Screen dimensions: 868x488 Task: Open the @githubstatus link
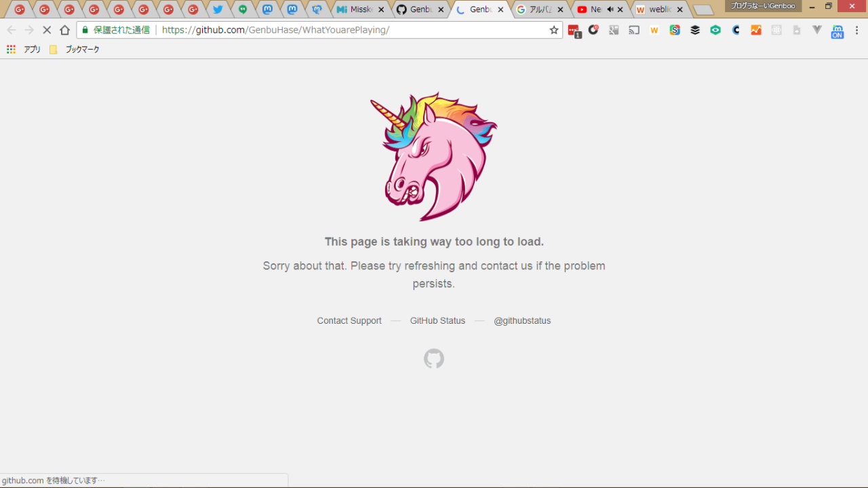point(522,321)
